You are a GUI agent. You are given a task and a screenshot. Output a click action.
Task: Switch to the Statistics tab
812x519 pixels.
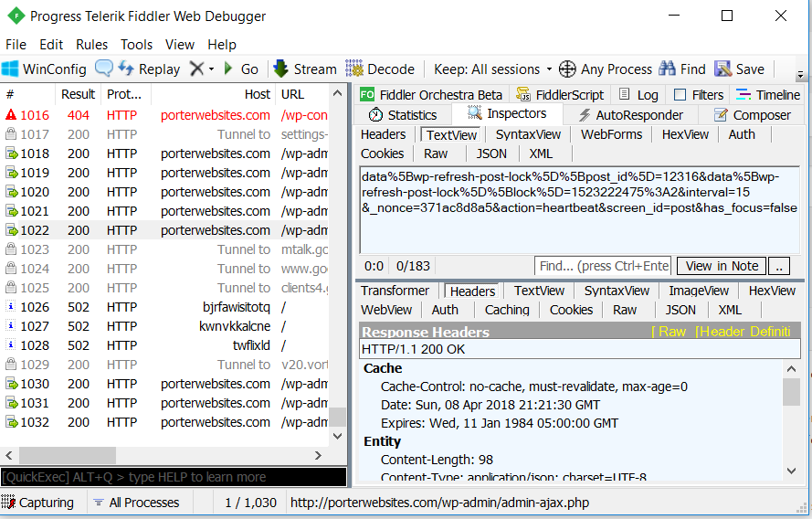pos(403,115)
